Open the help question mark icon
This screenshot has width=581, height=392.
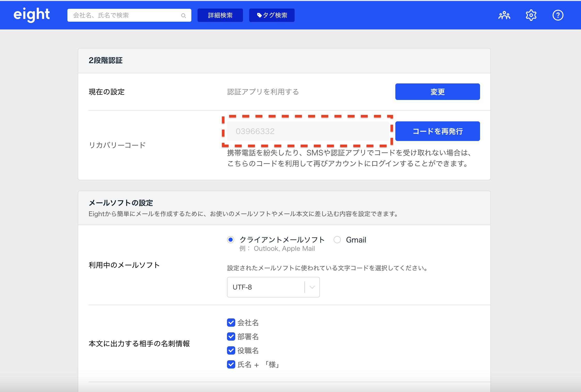coord(558,15)
